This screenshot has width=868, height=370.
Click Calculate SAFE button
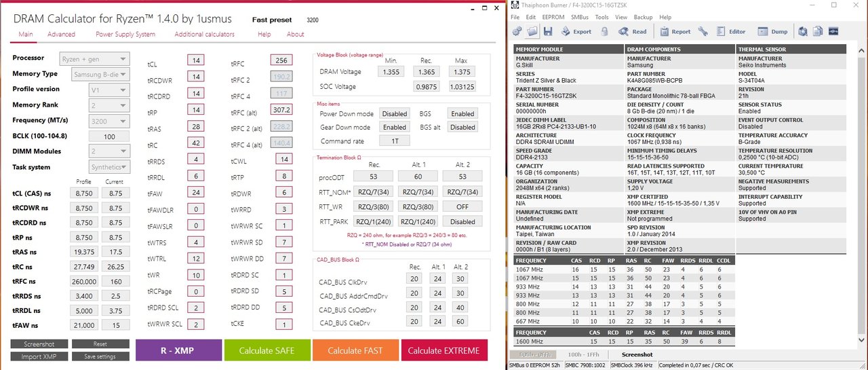click(267, 350)
